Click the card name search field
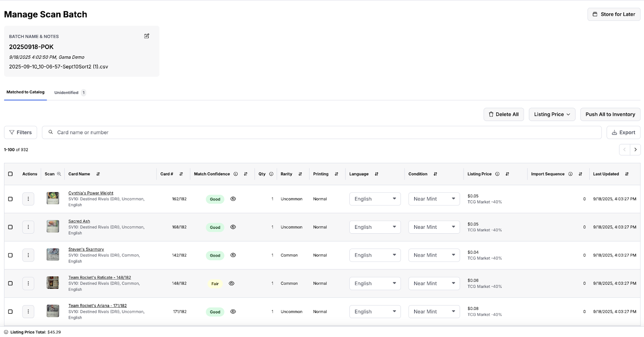 322,132
